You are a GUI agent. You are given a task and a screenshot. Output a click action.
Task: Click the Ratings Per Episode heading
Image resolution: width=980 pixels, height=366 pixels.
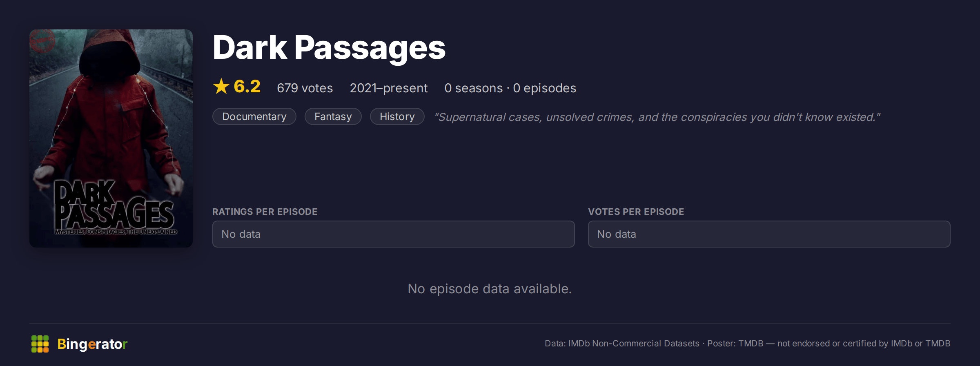tap(265, 212)
